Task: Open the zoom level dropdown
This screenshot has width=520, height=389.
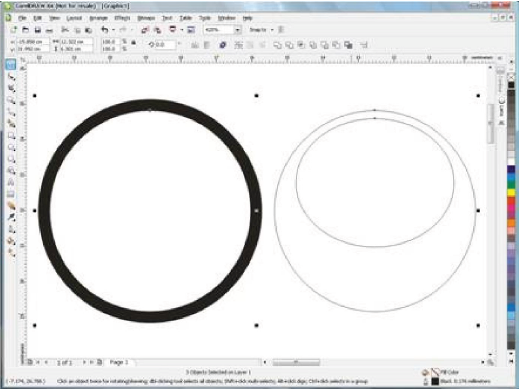Action: click(237, 30)
